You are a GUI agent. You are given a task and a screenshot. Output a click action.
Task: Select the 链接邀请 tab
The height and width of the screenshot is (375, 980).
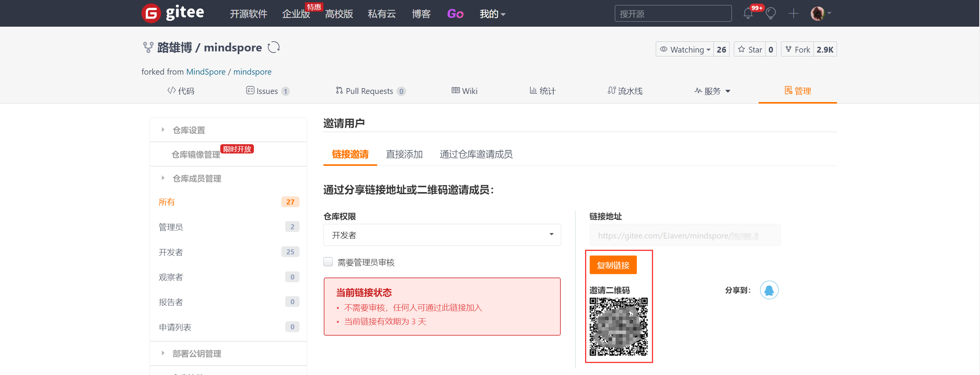pos(350,154)
